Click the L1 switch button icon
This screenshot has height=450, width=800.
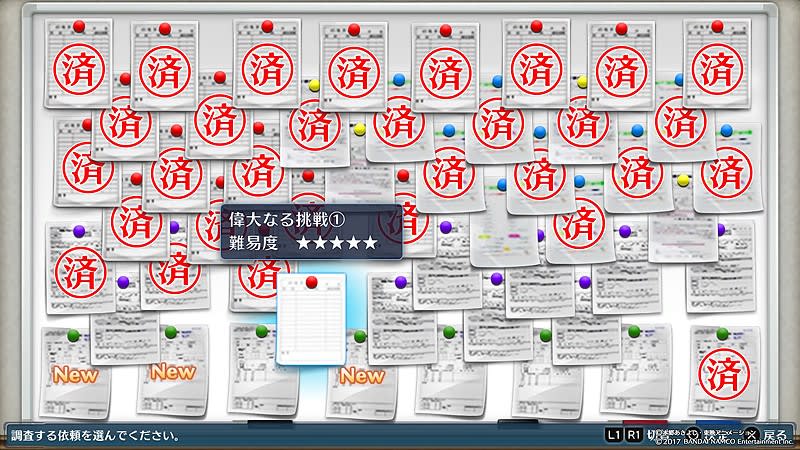point(614,435)
